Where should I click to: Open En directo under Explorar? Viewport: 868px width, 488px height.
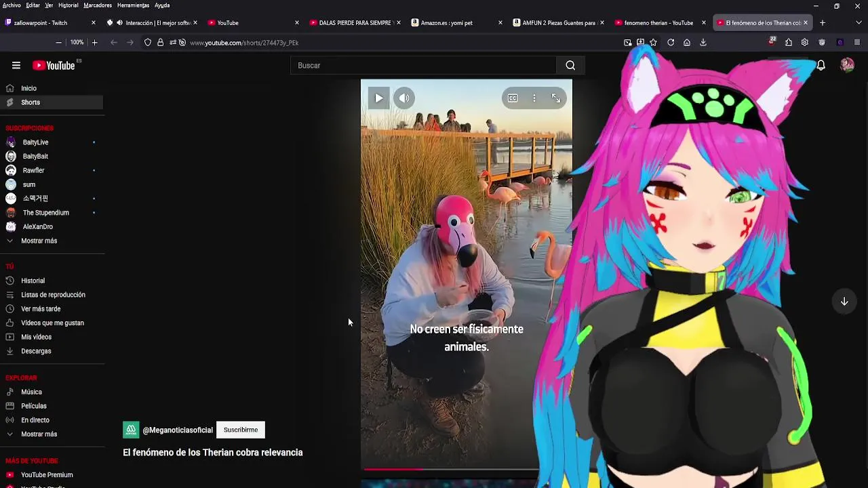(x=35, y=420)
